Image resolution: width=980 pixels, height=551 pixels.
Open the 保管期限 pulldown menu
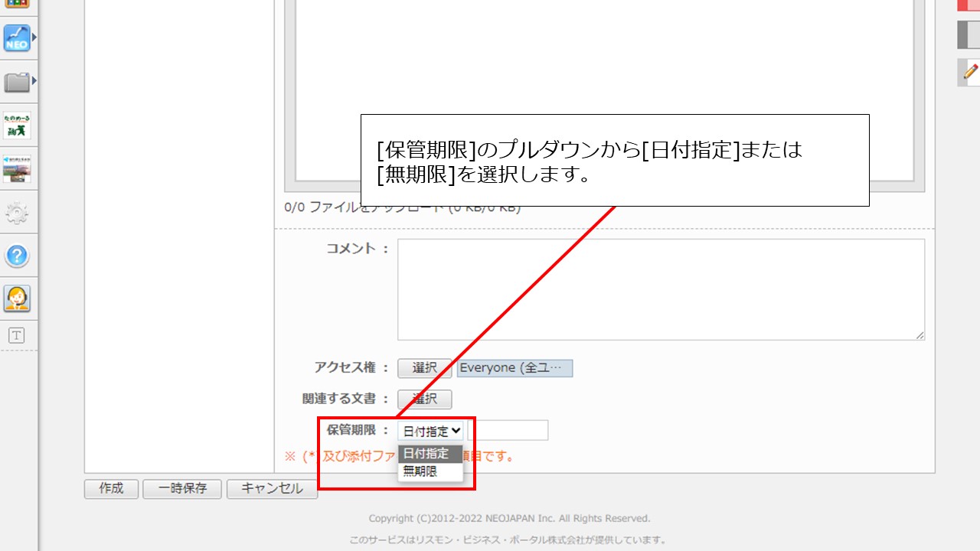(x=430, y=429)
